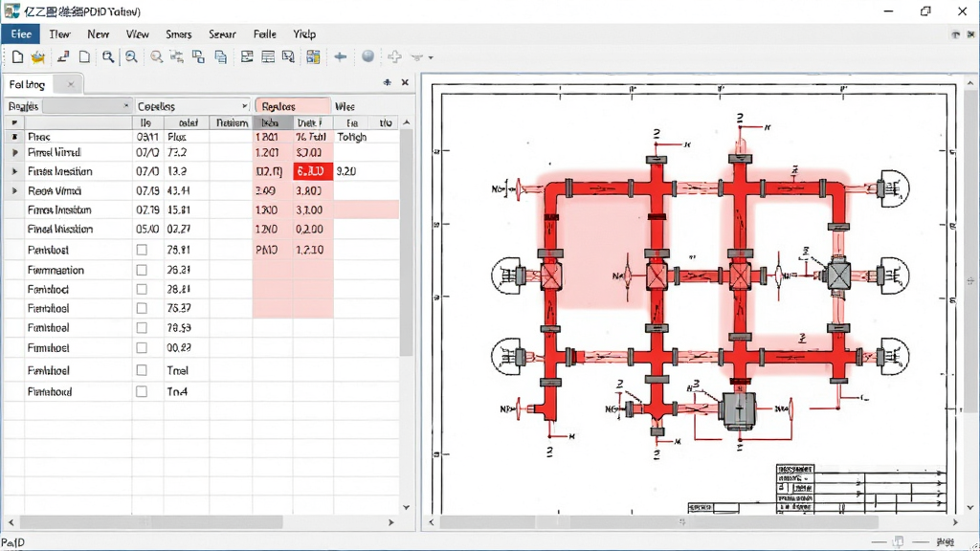Expand the "Fimel Vimel" row
Viewport: 980px width, 551px height.
(x=15, y=152)
